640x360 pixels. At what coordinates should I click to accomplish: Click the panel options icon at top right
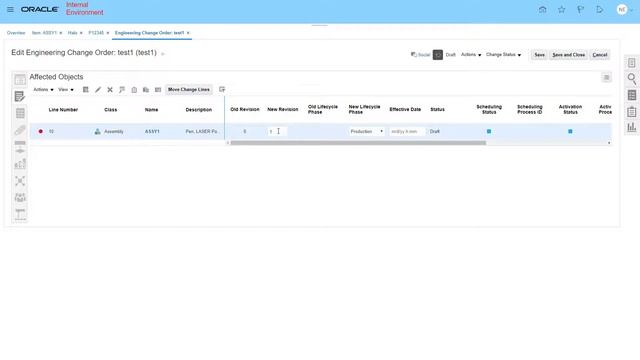(x=606, y=78)
